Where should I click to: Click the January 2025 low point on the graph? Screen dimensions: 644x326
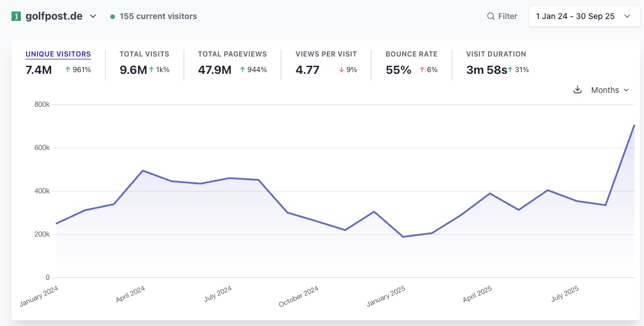tap(403, 237)
